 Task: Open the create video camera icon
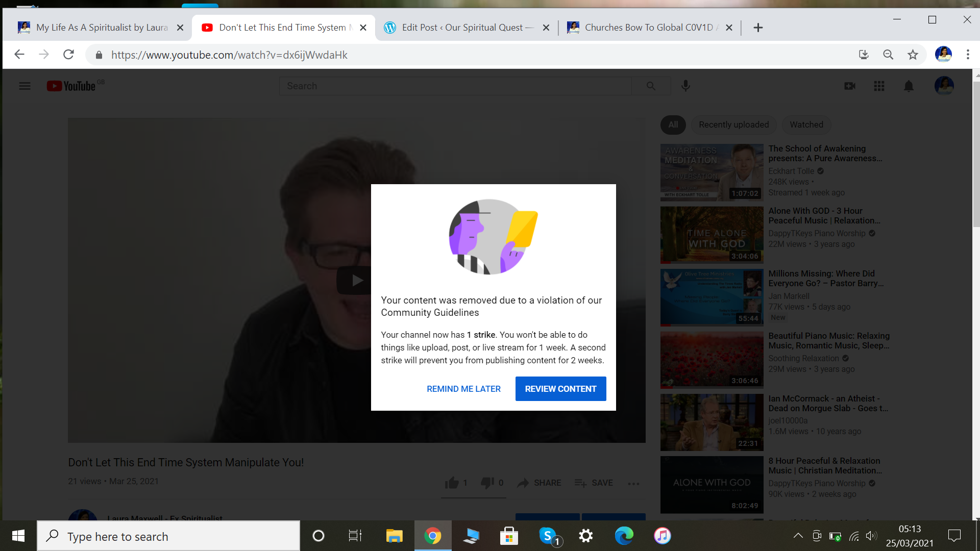tap(850, 86)
